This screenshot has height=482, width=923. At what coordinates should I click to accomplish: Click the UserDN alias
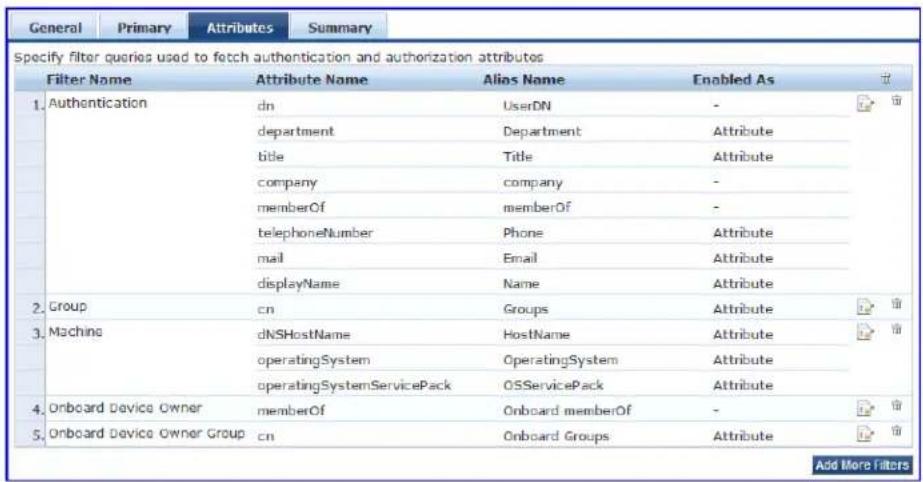click(527, 106)
